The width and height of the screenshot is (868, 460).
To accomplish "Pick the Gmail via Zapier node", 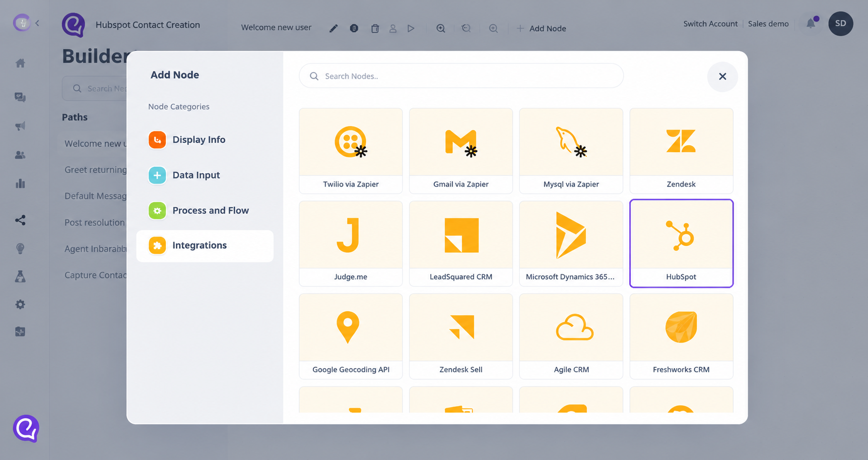I will pos(461,151).
